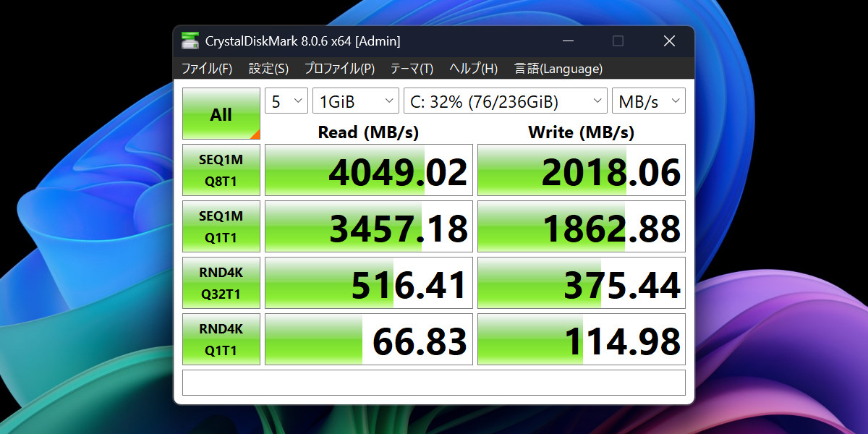
Task: Start all tests with the All button
Action: [x=221, y=113]
